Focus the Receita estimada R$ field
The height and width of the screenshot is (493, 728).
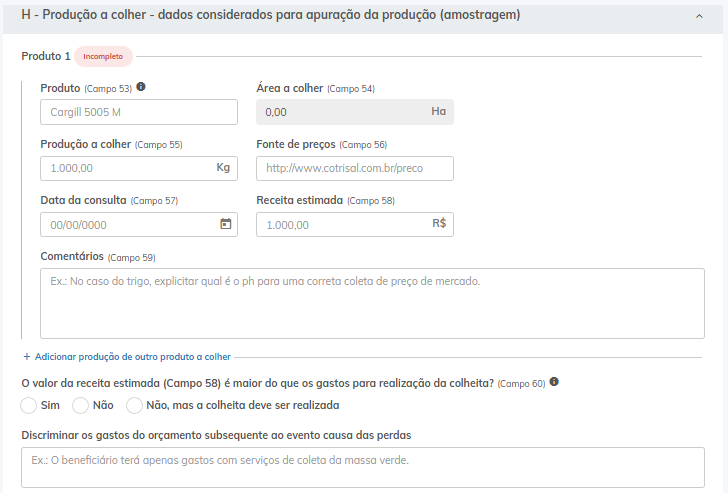click(342, 224)
